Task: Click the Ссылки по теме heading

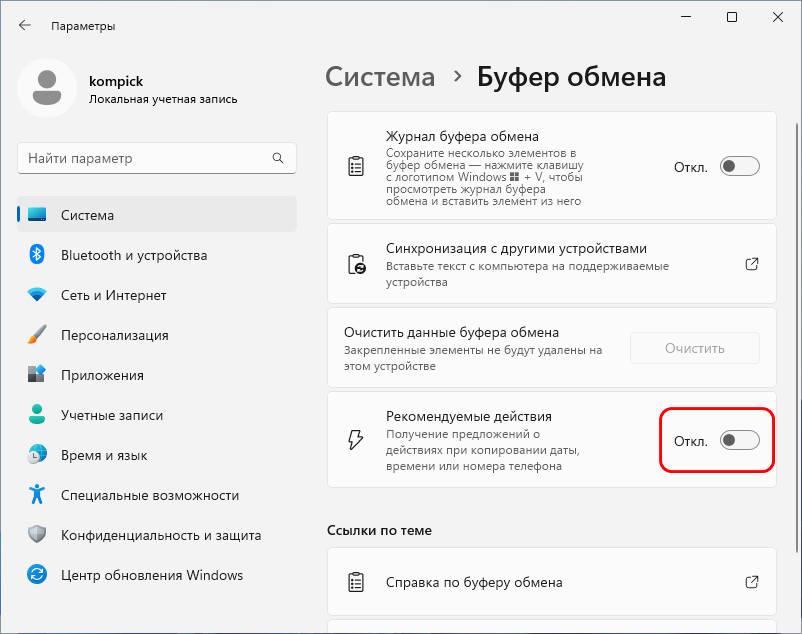Action: (x=380, y=530)
